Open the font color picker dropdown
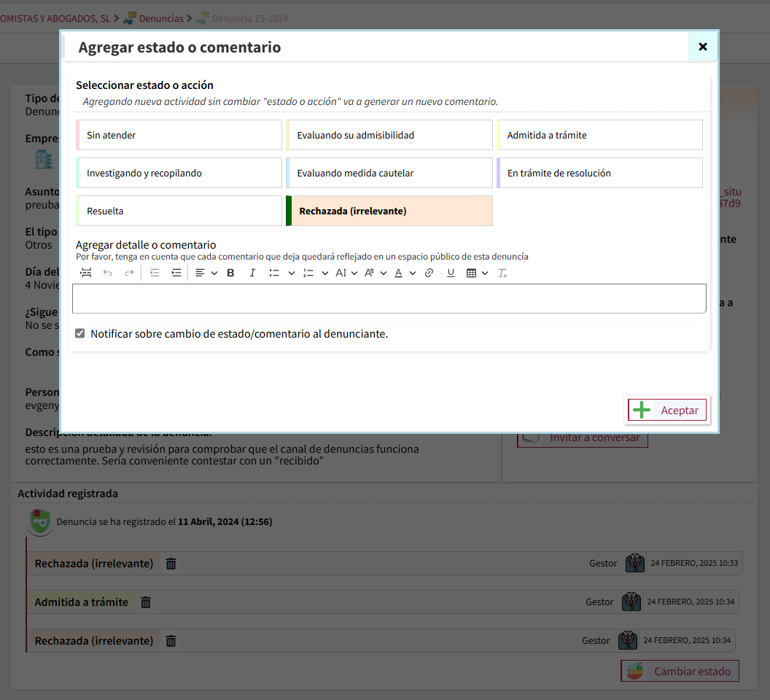 click(x=412, y=273)
